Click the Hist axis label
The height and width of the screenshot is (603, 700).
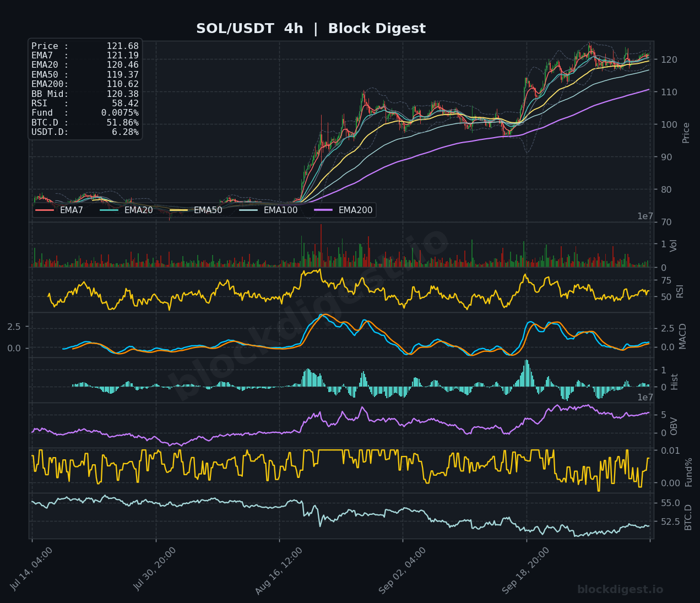tap(675, 382)
